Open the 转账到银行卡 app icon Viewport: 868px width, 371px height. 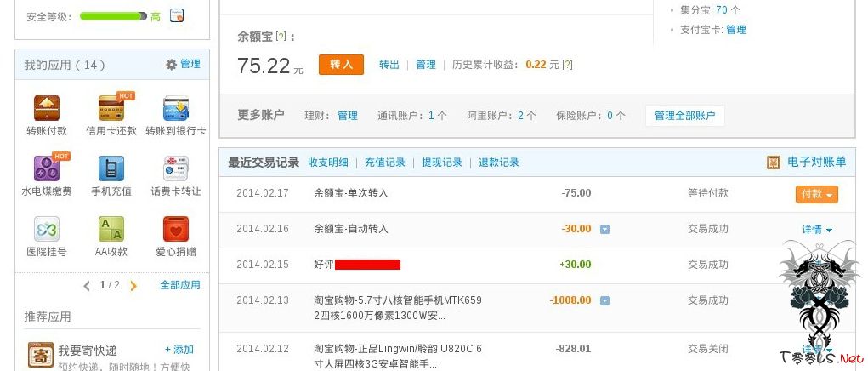click(x=175, y=109)
